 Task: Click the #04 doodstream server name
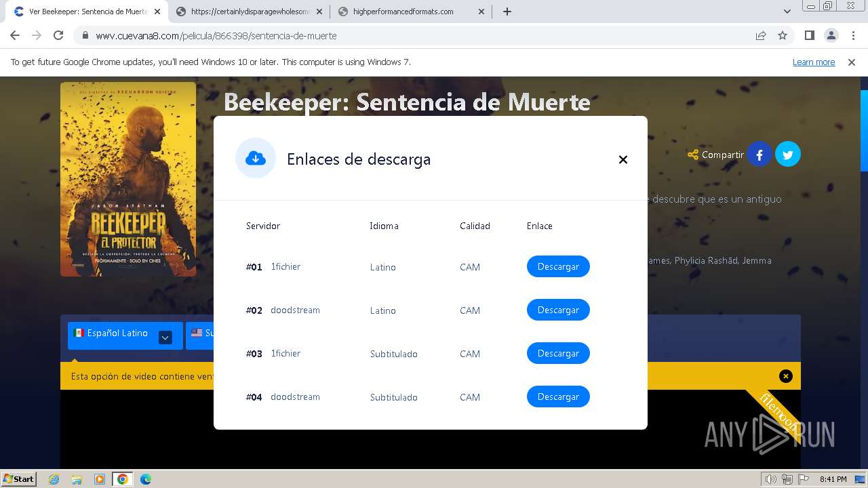tap(295, 396)
